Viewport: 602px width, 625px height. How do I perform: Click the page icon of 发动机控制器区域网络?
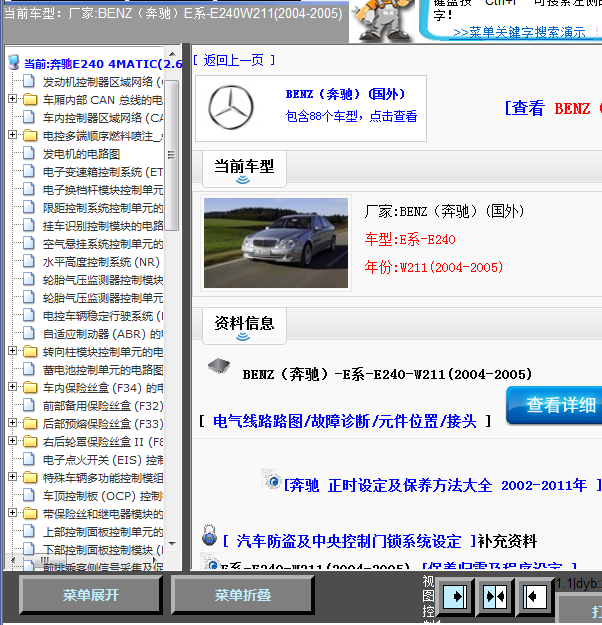point(29,81)
